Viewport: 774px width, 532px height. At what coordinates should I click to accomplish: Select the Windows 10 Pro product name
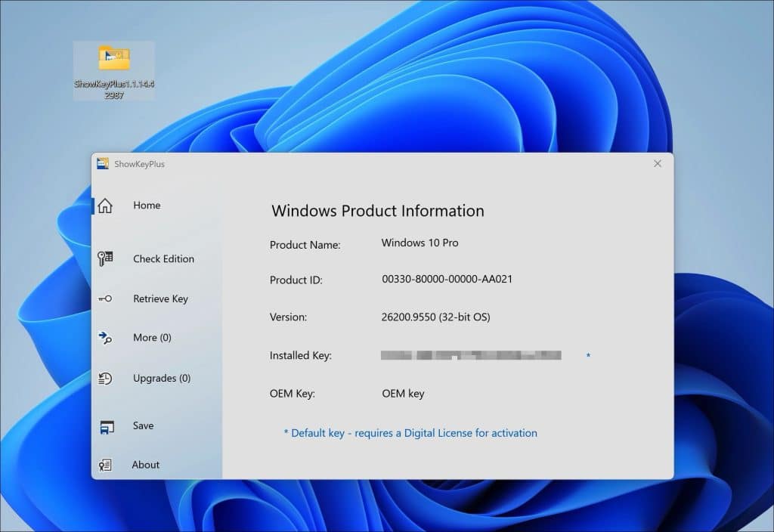pyautogui.click(x=420, y=243)
